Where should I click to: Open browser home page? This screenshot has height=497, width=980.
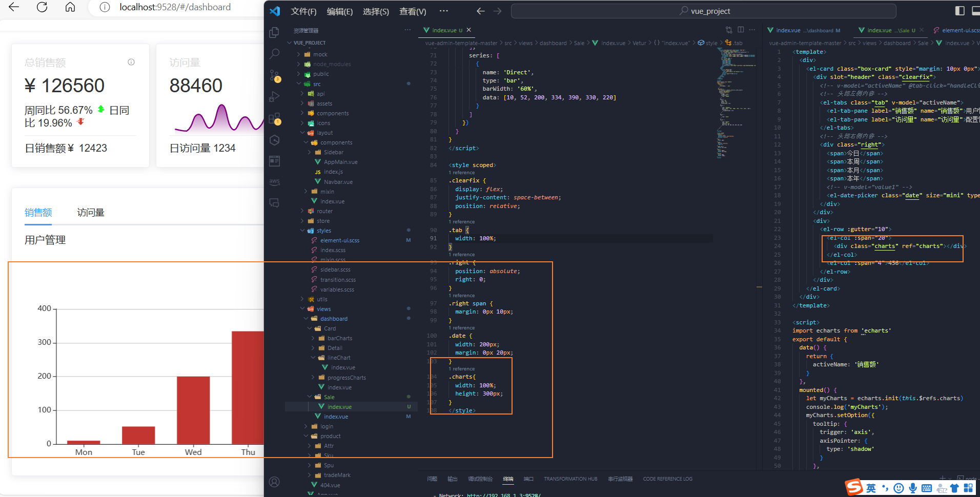point(70,7)
